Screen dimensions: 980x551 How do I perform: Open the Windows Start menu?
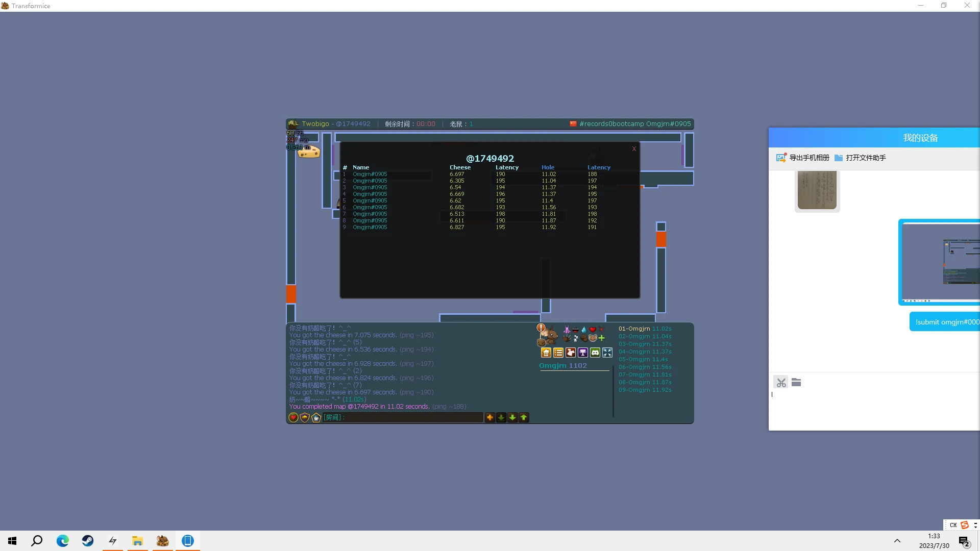click(12, 541)
